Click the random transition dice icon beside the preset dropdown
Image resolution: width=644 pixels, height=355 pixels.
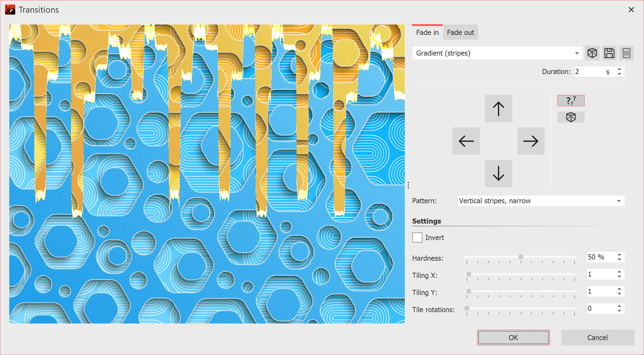click(592, 53)
